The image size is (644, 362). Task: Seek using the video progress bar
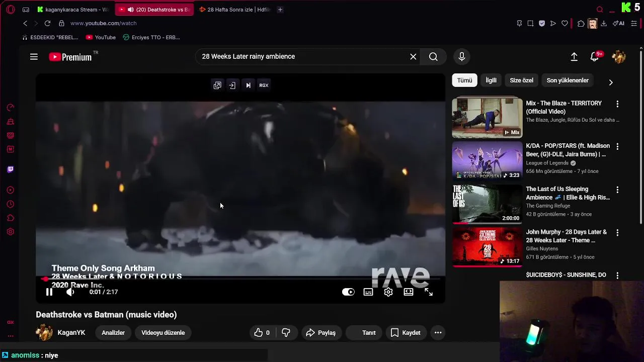240,279
